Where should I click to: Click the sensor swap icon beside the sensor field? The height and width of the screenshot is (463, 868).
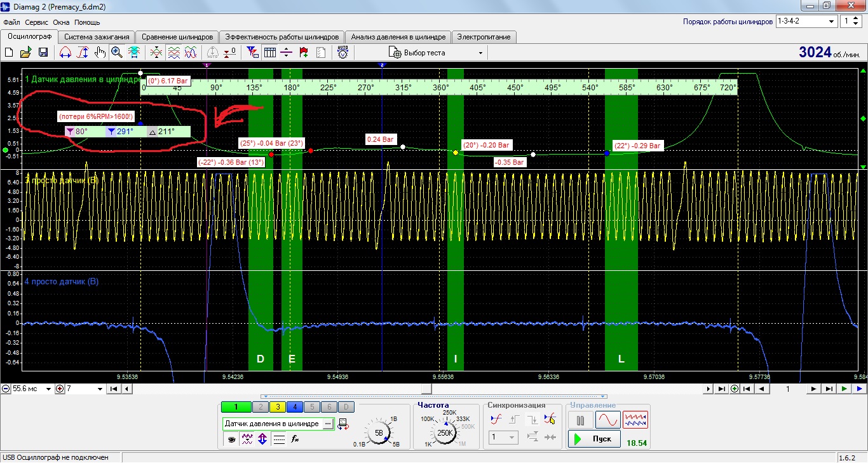343,424
